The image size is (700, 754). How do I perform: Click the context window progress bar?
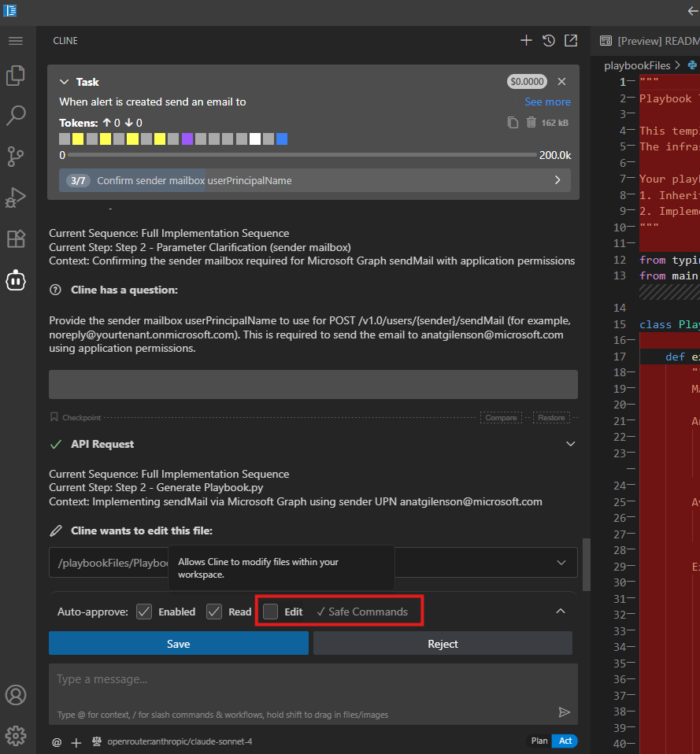302,155
